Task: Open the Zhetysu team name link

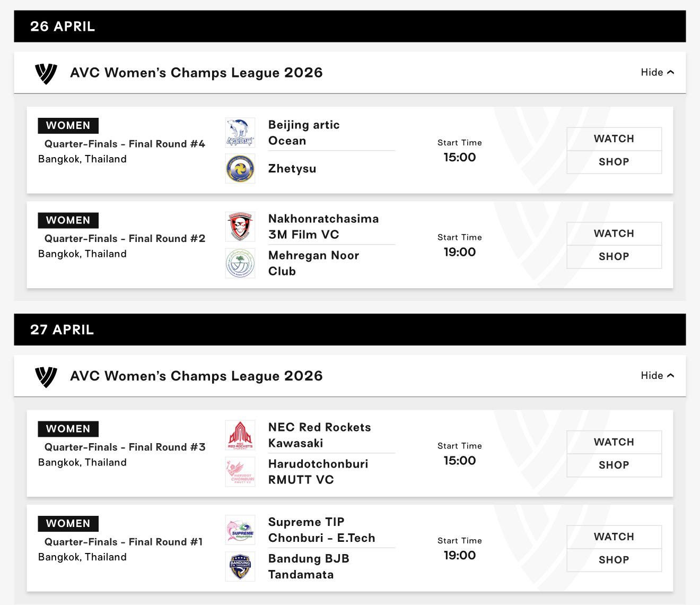Action: tap(292, 169)
